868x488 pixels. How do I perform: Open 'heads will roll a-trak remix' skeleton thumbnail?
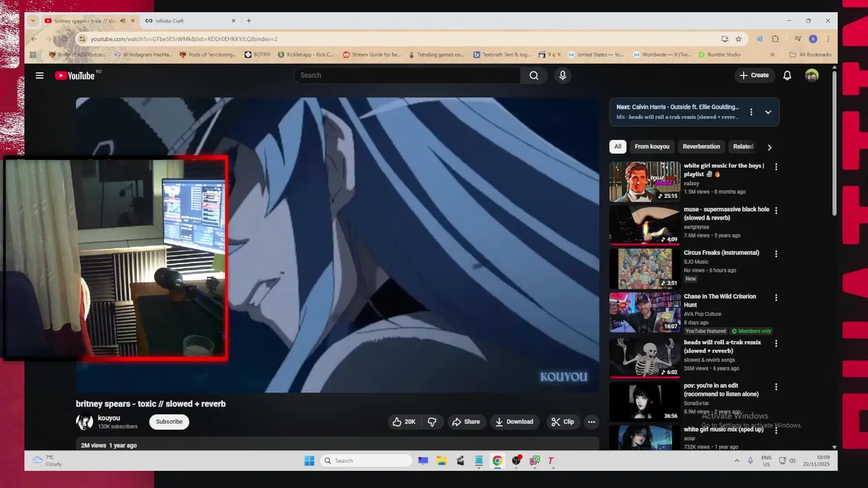tap(645, 358)
